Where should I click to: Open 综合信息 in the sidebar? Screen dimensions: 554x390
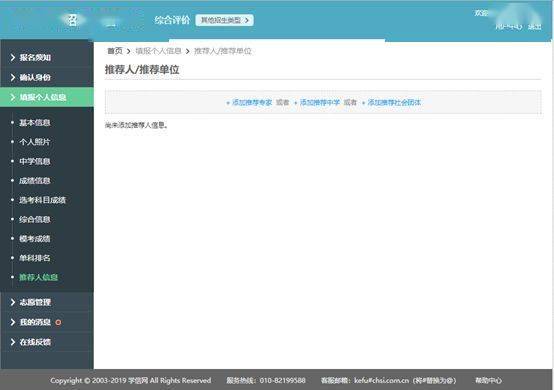(x=35, y=219)
